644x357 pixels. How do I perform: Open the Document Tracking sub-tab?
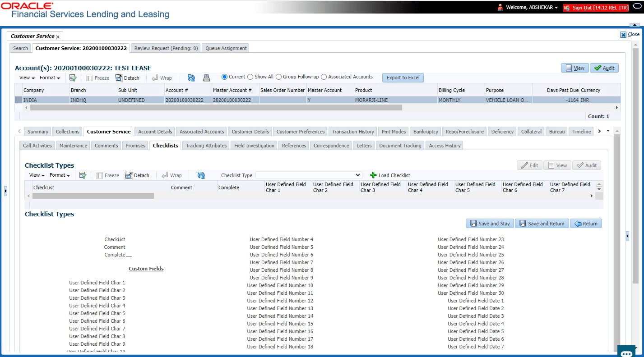[400, 146]
